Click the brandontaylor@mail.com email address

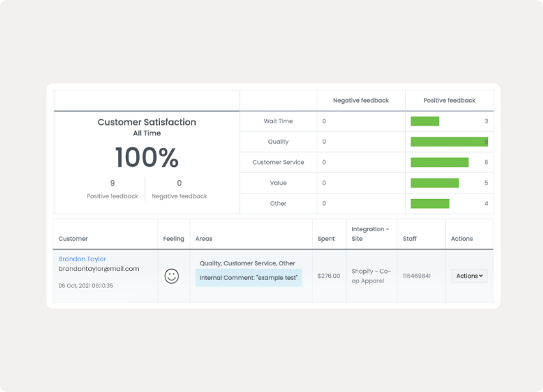[98, 269]
